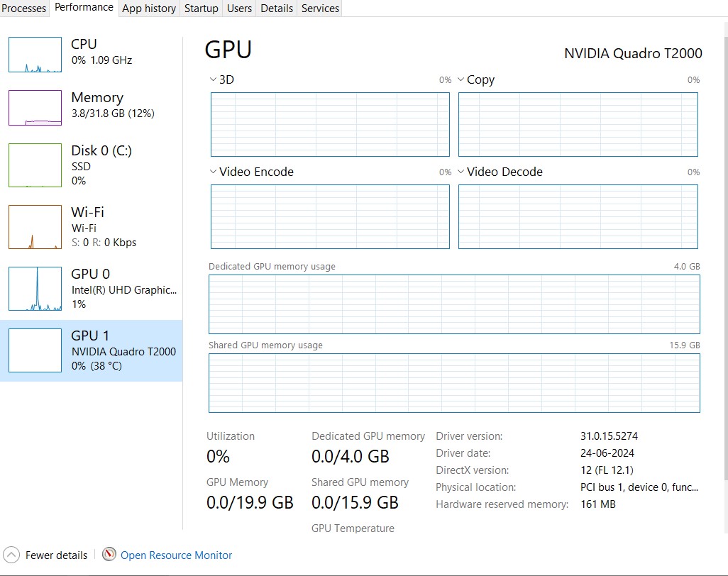Open the Details tab

point(277,9)
